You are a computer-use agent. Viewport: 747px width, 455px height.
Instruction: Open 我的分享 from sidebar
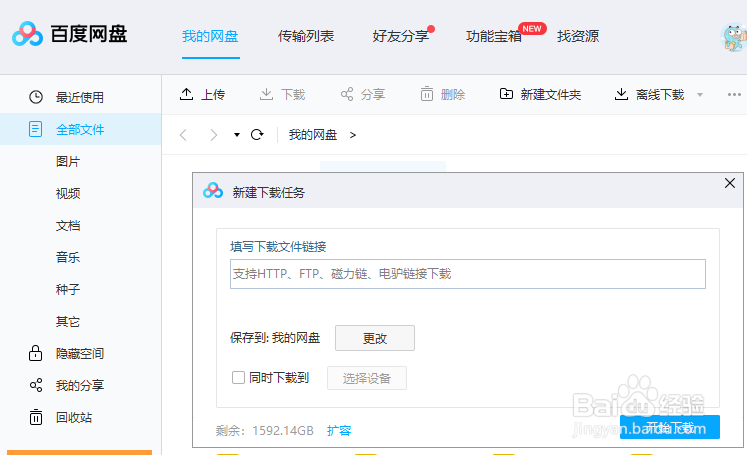tap(80, 385)
